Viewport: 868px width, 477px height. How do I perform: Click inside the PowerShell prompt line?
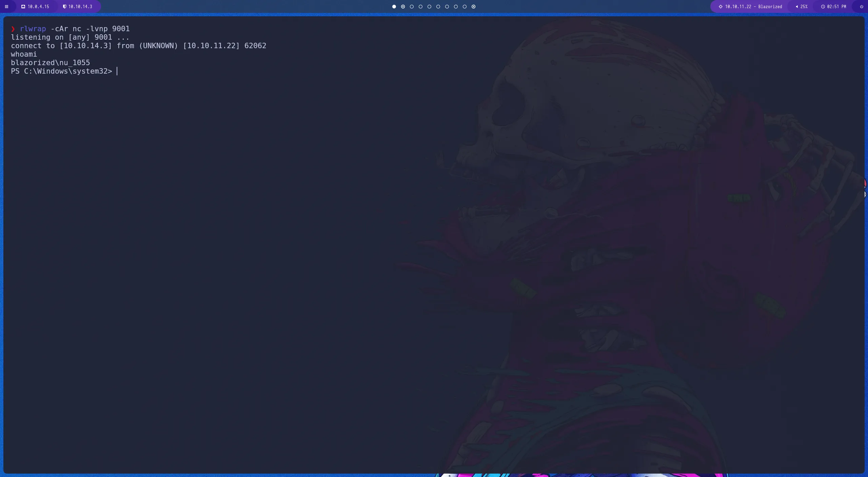pyautogui.click(x=62, y=71)
